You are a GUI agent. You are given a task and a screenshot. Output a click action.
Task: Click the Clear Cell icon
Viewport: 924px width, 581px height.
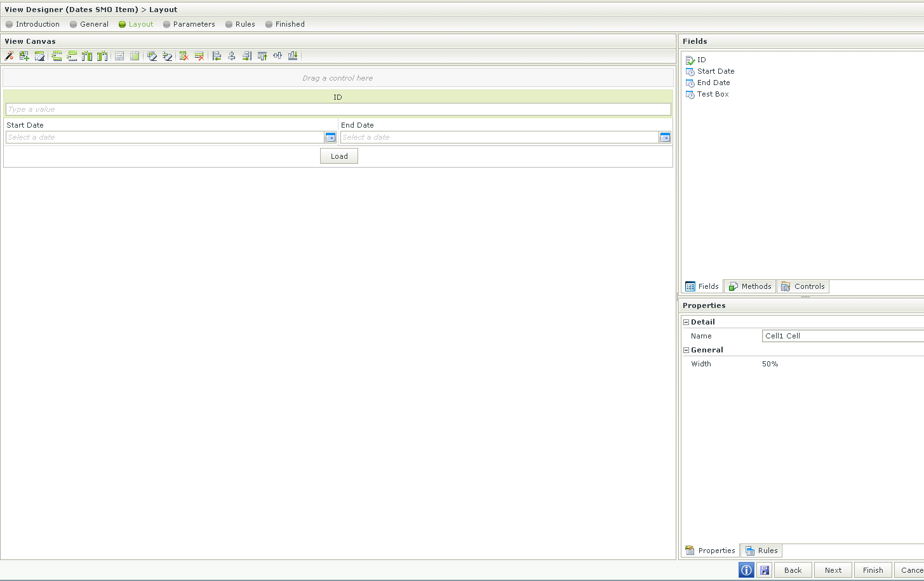coord(152,56)
